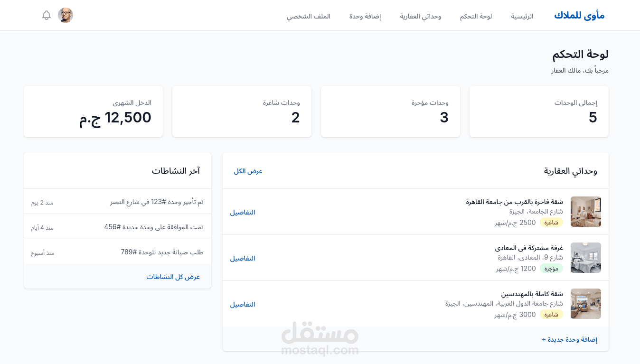Click the منذ أسبوع timestamp
This screenshot has height=364, width=640.
(43, 253)
